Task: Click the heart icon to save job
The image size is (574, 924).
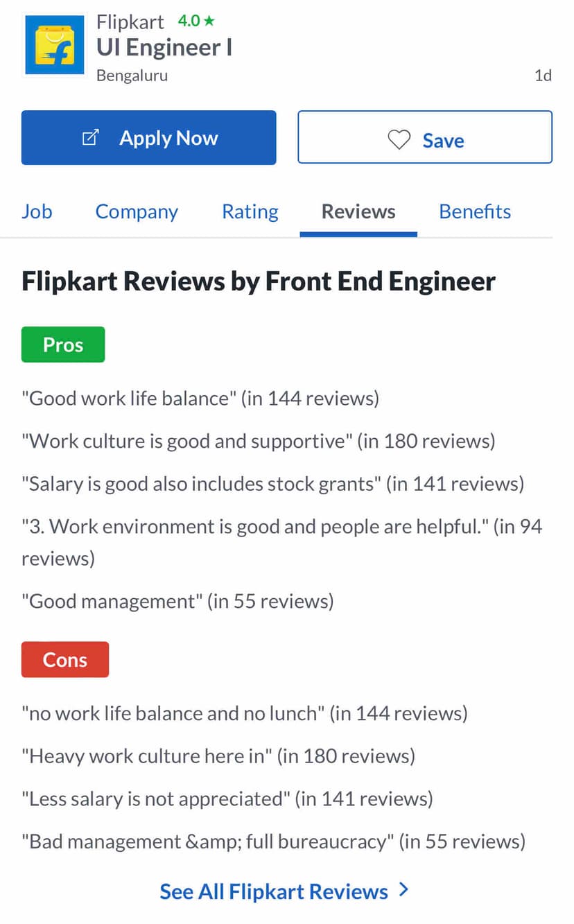Action: (399, 140)
